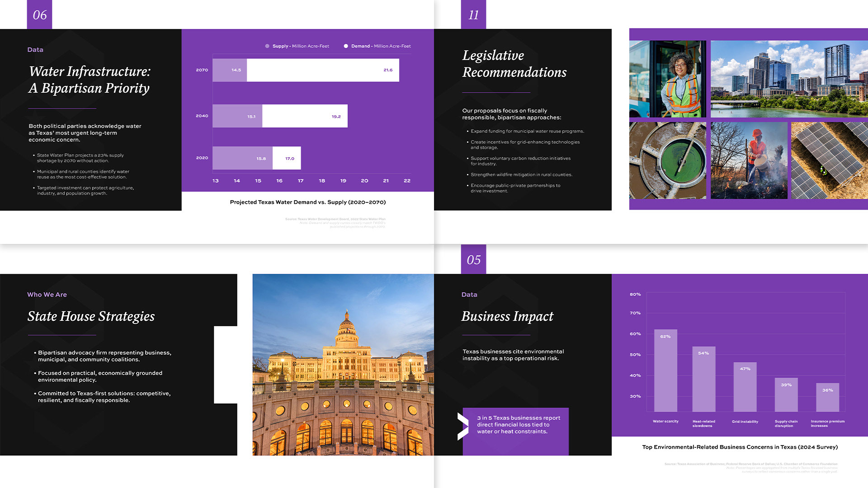Click the white chevron arrow icon

(462, 426)
